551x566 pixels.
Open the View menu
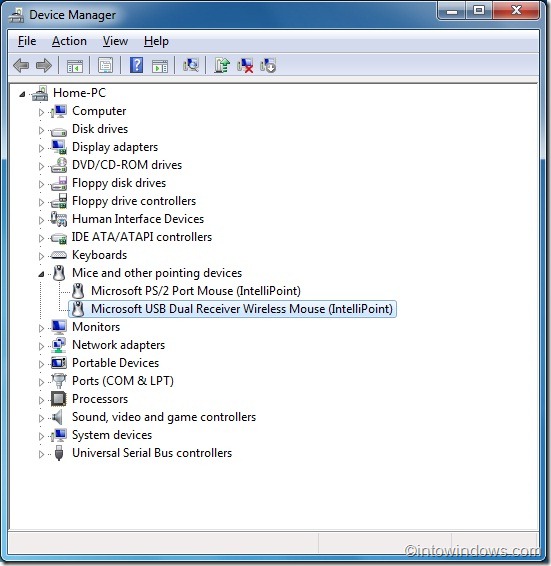click(115, 41)
